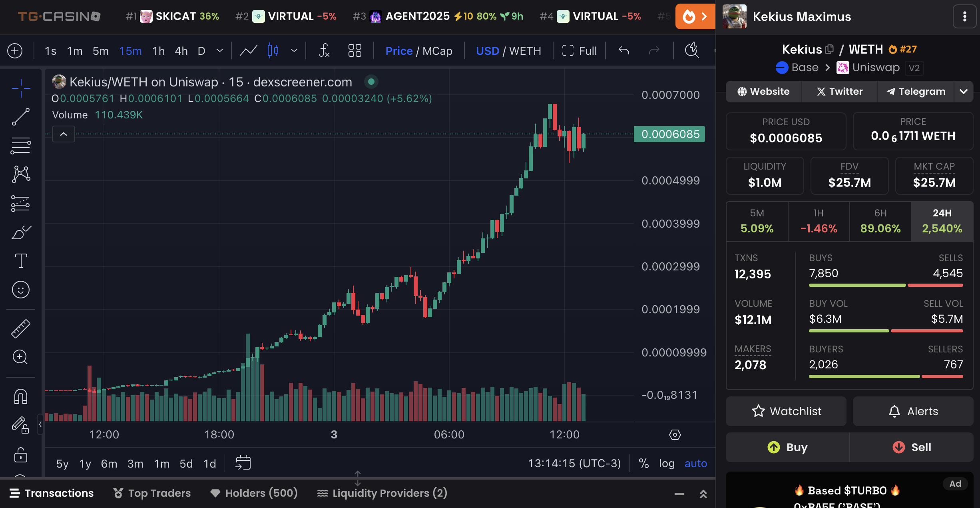980x508 pixels.
Task: Toggle auto scale mode
Action: 695,463
